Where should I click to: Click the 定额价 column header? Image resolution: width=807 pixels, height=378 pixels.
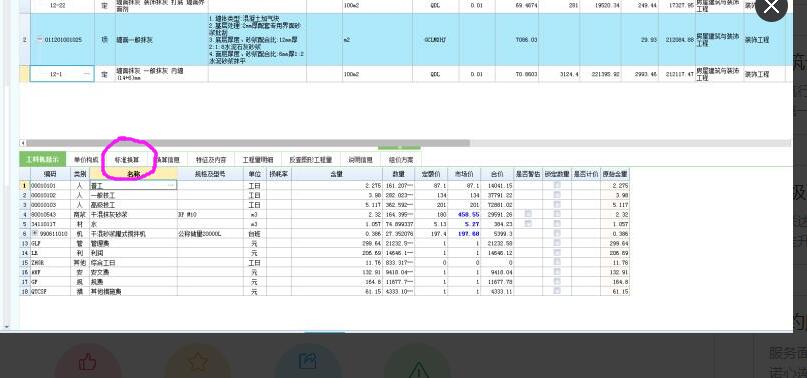point(431,175)
